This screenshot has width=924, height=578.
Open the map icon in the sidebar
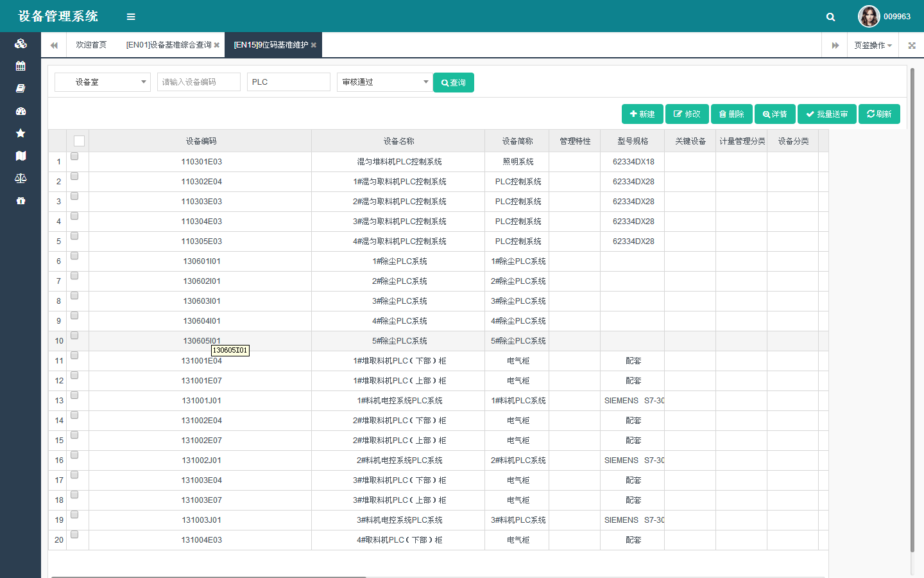21,155
